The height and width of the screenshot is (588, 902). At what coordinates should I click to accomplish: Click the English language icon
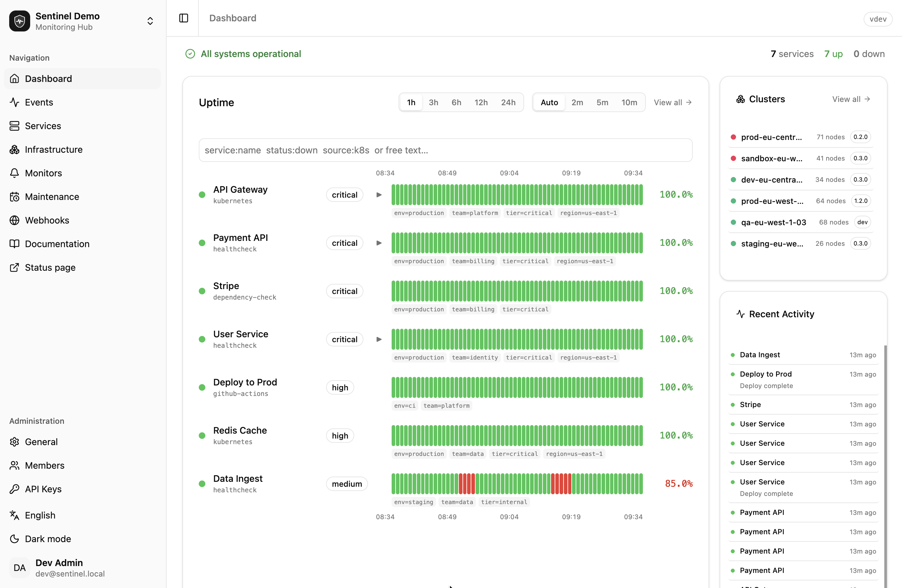pyautogui.click(x=14, y=515)
